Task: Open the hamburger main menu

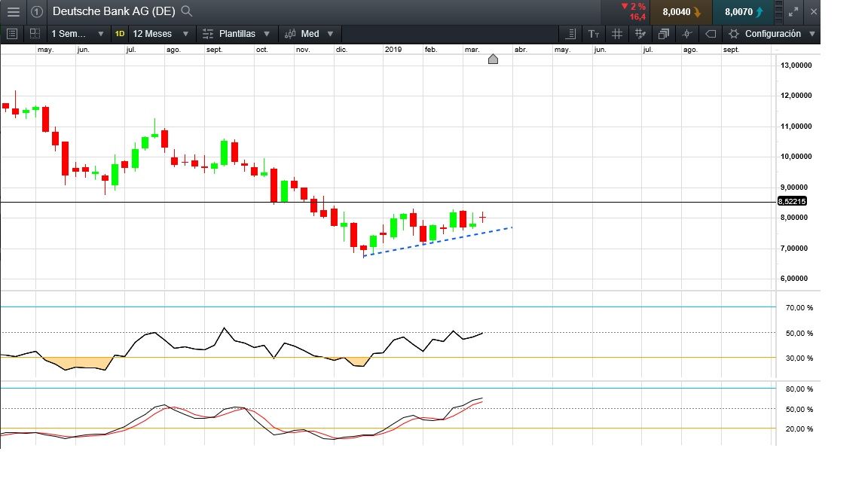Action: (x=14, y=11)
